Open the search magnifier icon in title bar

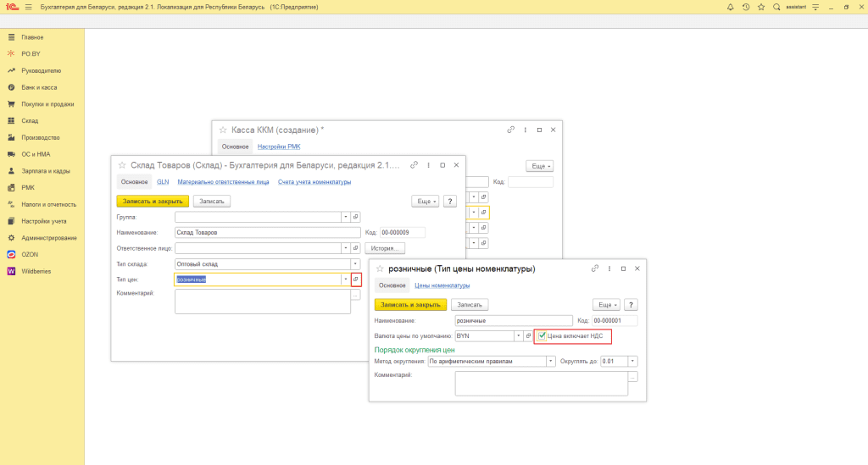[x=776, y=7]
